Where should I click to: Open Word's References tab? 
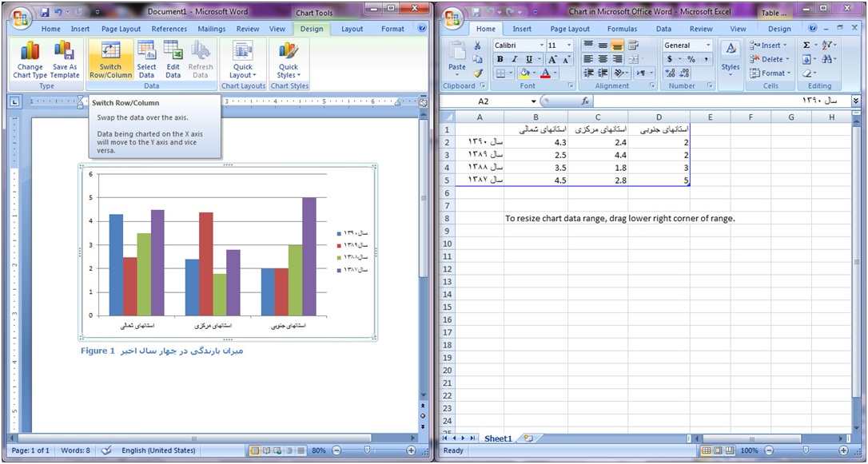(169, 29)
